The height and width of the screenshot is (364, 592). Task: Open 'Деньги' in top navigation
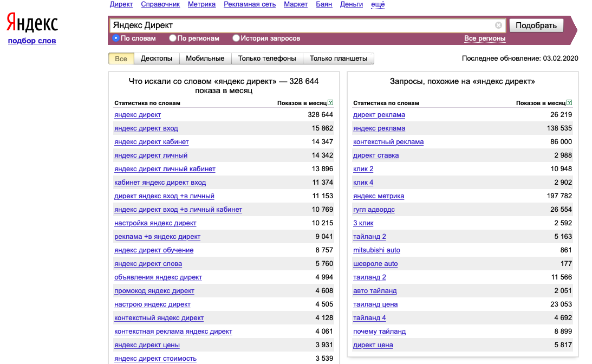pyautogui.click(x=352, y=4)
